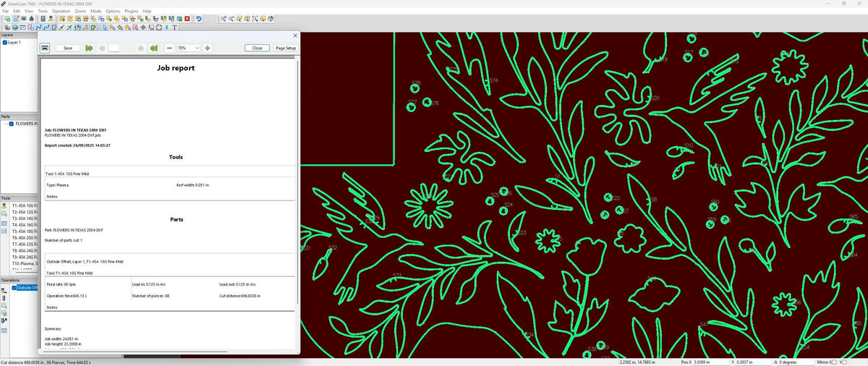The width and height of the screenshot is (868, 366).
Task: Click the Y position value field
Action: [755, 362]
